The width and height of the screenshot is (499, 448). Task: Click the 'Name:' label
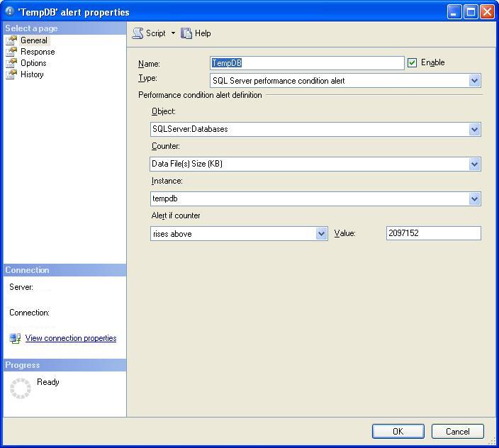pos(149,64)
